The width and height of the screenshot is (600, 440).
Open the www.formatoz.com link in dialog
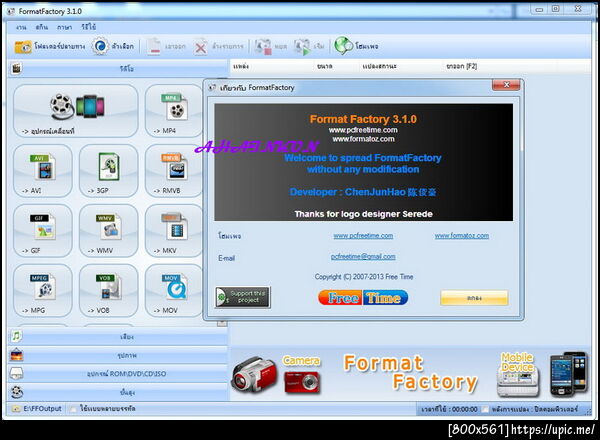462,236
